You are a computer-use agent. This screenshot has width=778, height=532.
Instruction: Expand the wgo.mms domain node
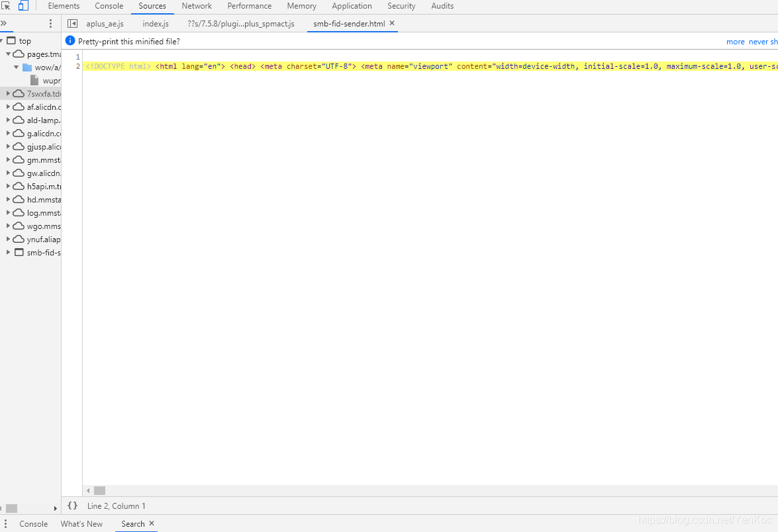pos(8,226)
